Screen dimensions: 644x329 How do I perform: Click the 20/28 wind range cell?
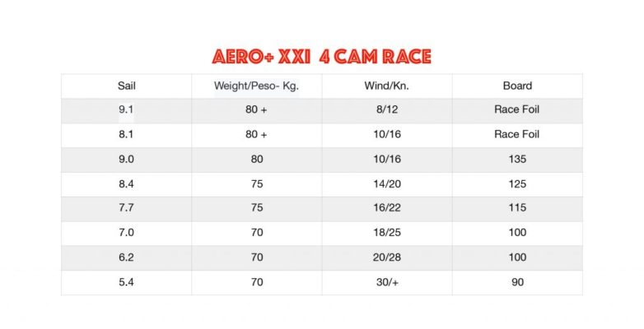tap(387, 257)
